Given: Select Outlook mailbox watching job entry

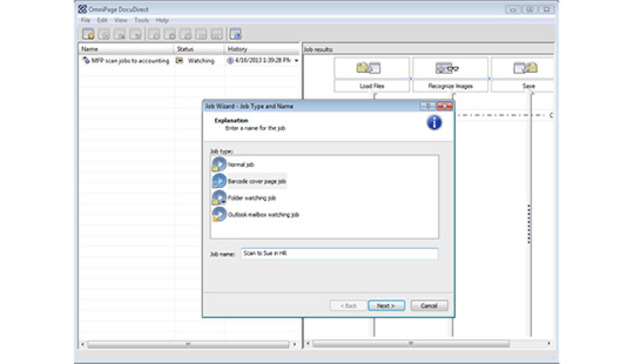Looking at the screenshot, I should pos(263,215).
